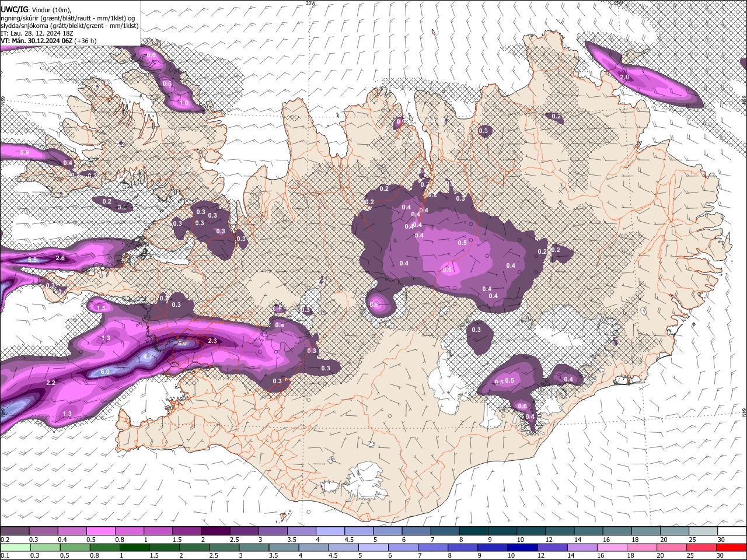747x560 pixels.
Task: Pick the upper scale swatch between 25 and 30
Action: 703,531
